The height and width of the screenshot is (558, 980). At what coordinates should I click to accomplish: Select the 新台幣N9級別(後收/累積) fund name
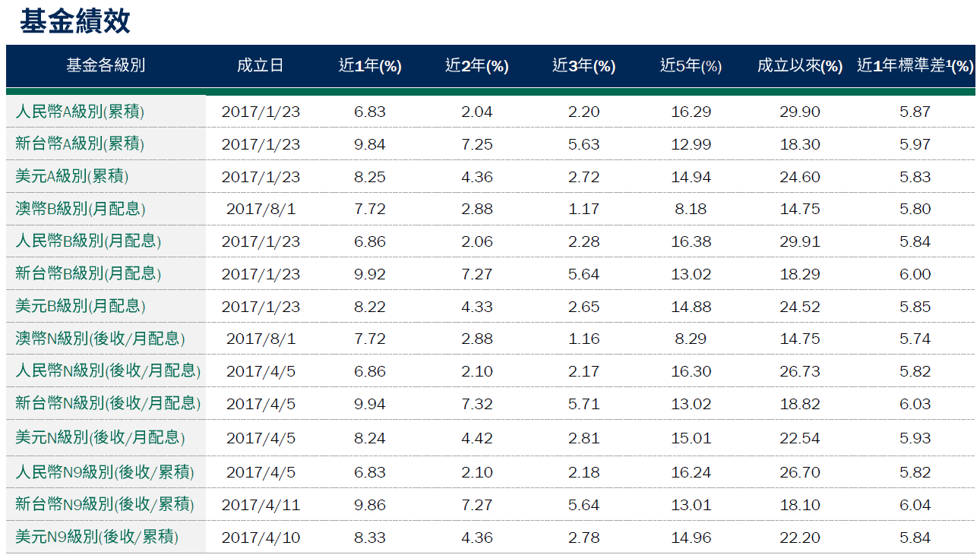tap(105, 504)
